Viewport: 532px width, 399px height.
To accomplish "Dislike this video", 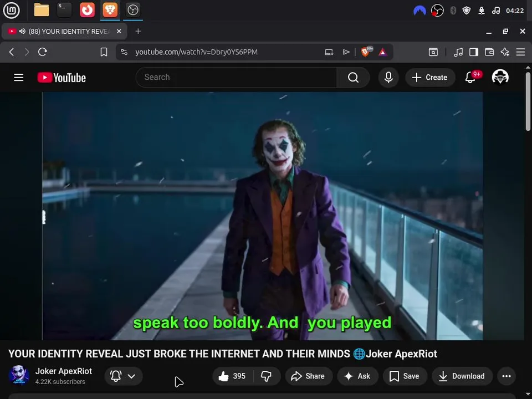I will 267,376.
